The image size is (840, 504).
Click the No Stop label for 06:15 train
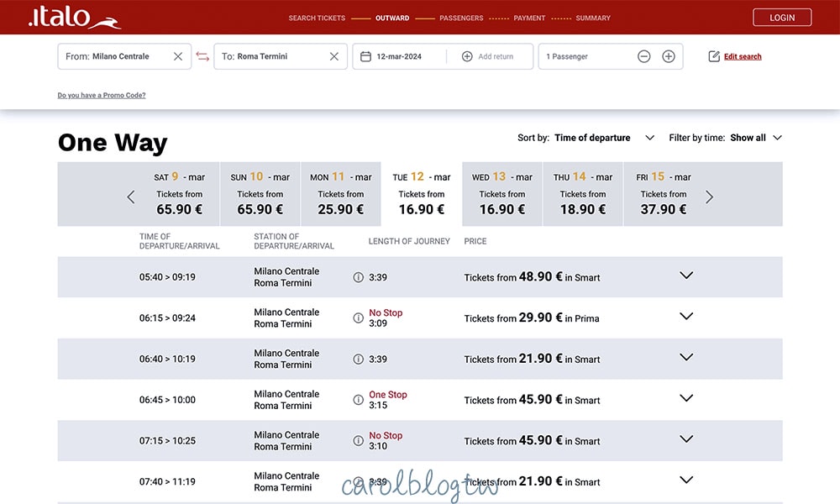pos(386,312)
